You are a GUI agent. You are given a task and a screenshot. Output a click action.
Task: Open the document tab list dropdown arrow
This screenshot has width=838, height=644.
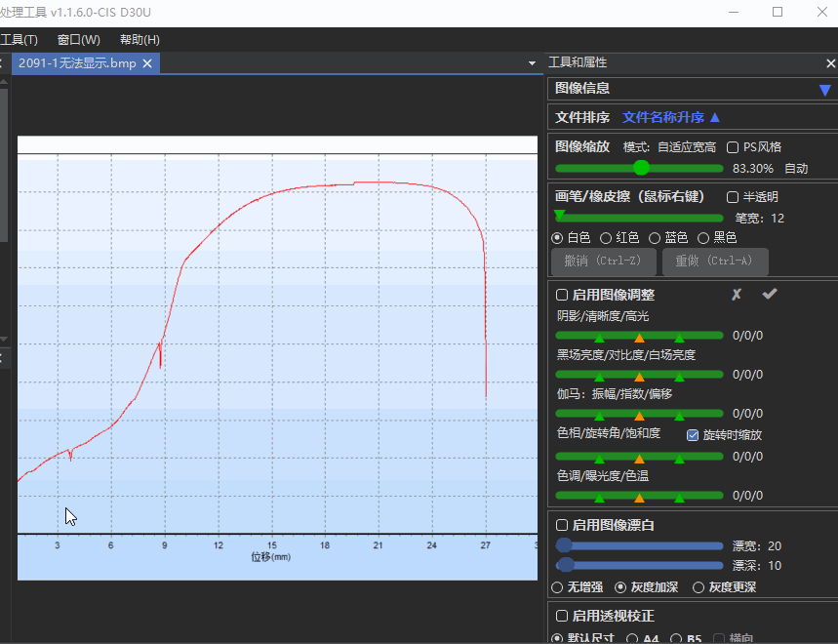pyautogui.click(x=532, y=63)
